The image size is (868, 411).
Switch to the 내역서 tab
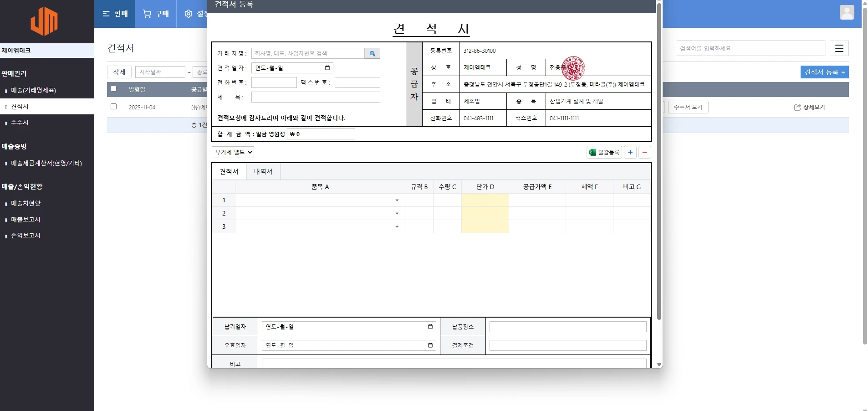263,171
